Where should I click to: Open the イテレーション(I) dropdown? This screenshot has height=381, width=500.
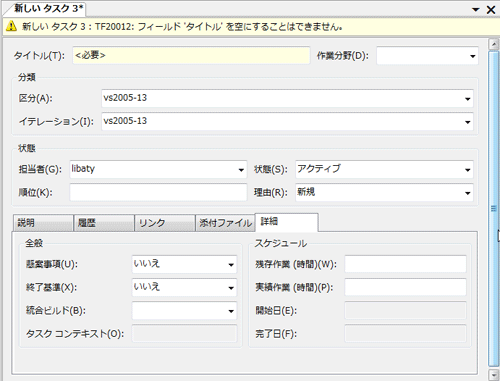coord(468,122)
